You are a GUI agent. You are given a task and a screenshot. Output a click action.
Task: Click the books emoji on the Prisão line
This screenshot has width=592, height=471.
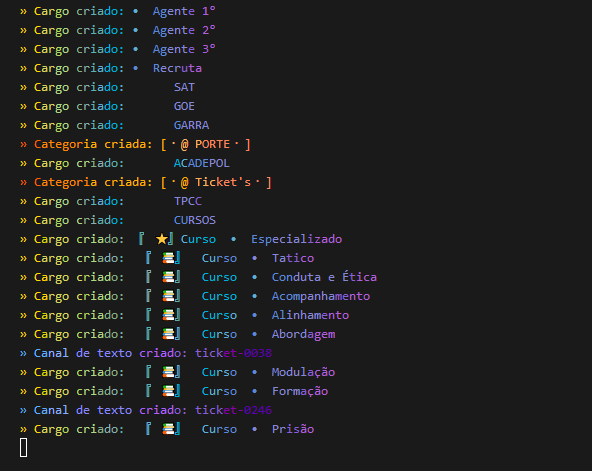point(168,429)
